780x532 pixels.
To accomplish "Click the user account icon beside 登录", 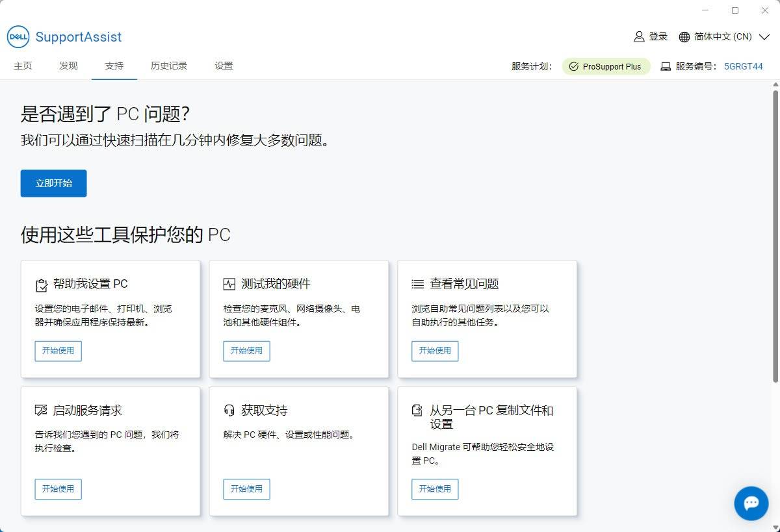I will [639, 36].
